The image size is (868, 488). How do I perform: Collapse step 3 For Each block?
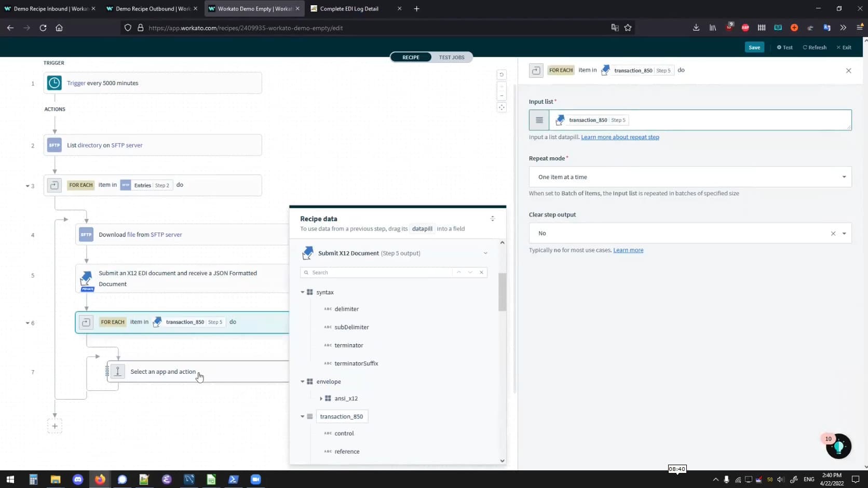click(28, 186)
